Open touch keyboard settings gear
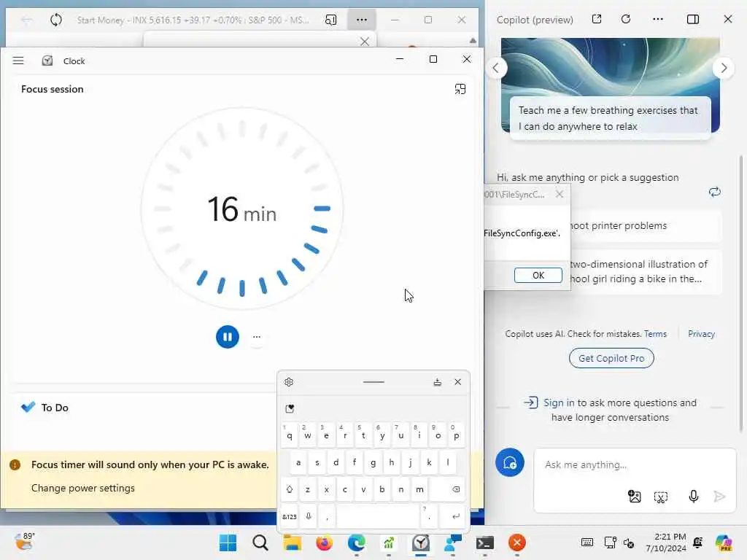Viewport: 747px width, 560px height. [x=289, y=382]
